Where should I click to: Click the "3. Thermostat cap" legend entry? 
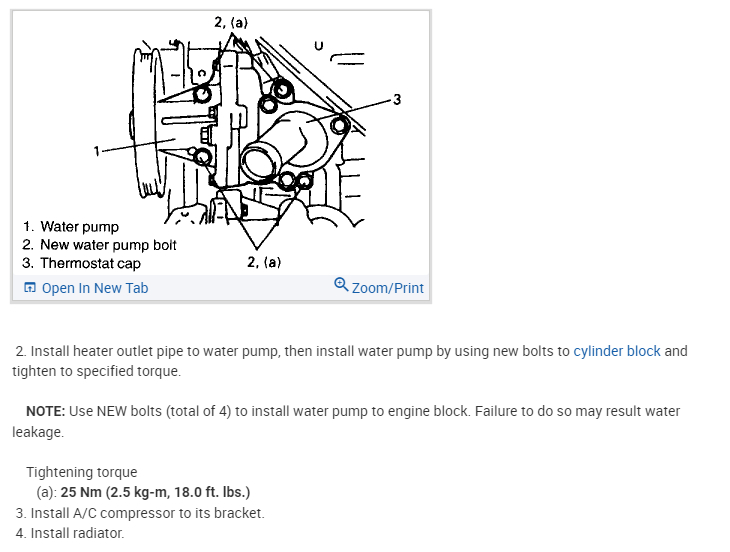(81, 264)
